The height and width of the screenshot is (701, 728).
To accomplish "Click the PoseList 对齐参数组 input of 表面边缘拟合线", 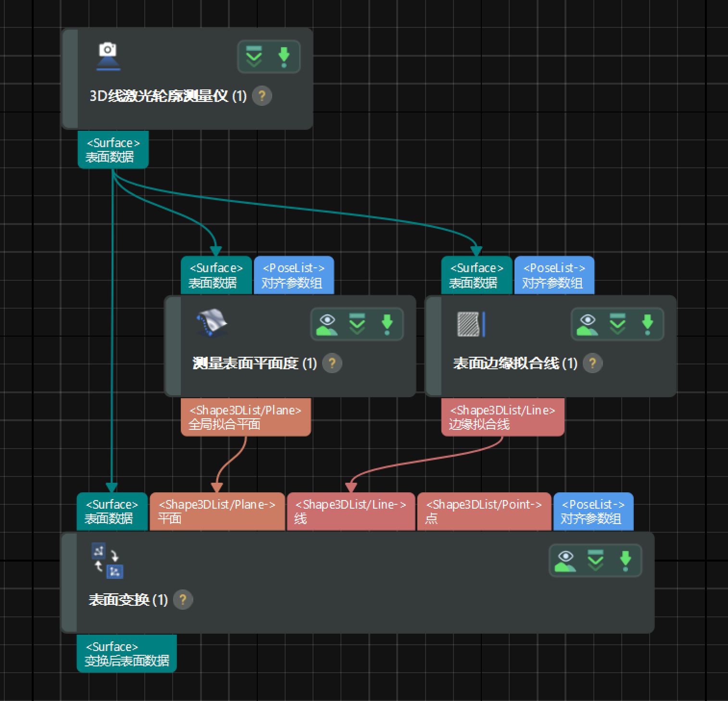I will [554, 275].
